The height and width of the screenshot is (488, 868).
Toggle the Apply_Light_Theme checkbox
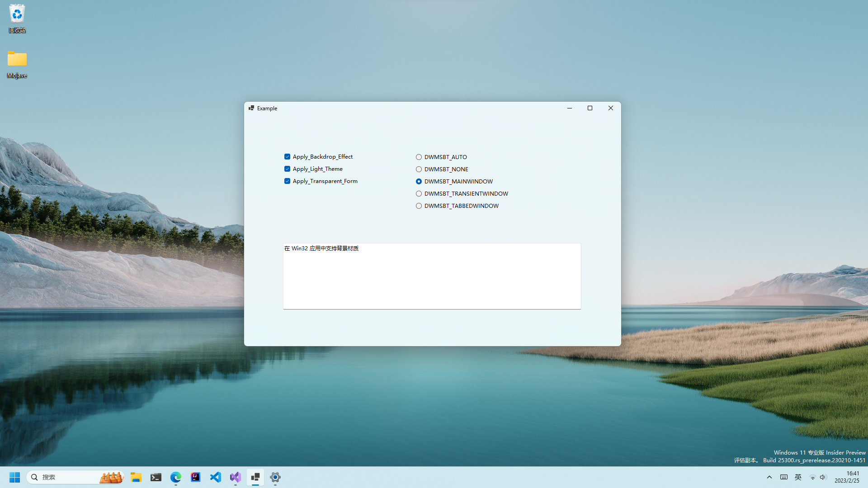[x=287, y=169]
